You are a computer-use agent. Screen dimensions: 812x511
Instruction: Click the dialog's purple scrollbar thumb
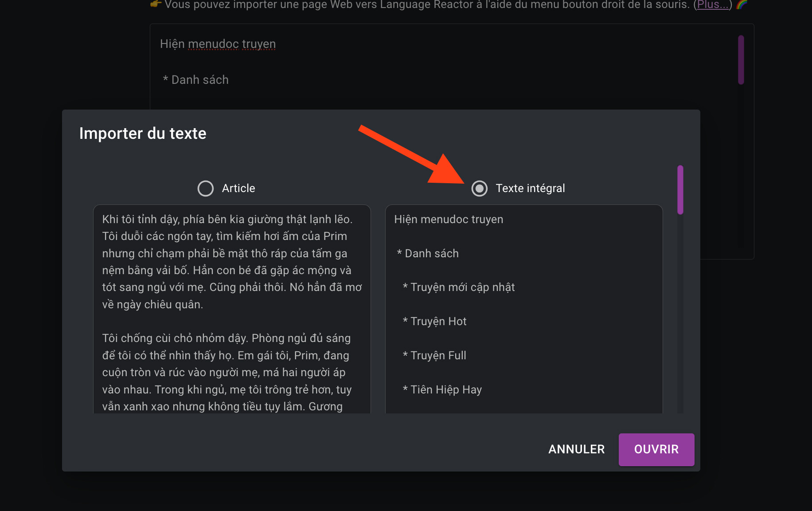coord(680,190)
